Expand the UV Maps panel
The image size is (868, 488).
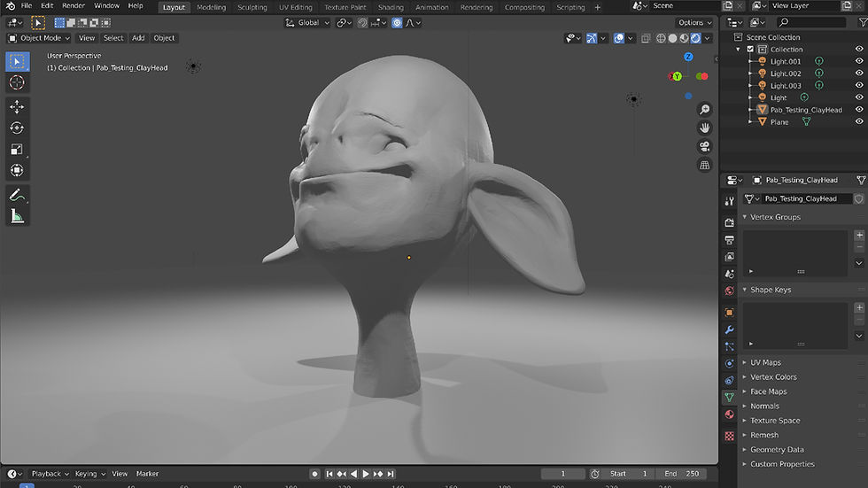pos(765,362)
